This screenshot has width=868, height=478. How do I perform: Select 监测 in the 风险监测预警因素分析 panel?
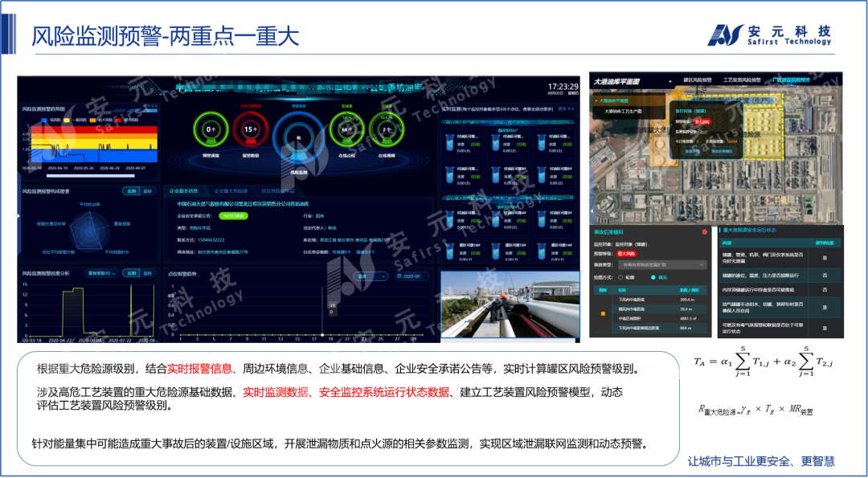tap(131, 273)
